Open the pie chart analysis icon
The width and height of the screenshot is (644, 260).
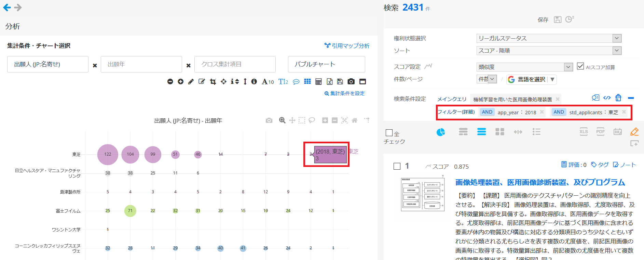click(x=441, y=132)
